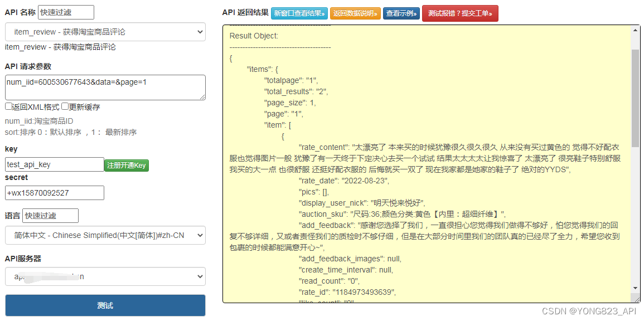Enable the 返回XML格式 checkbox
The width and height of the screenshot is (644, 321).
(x=8, y=106)
